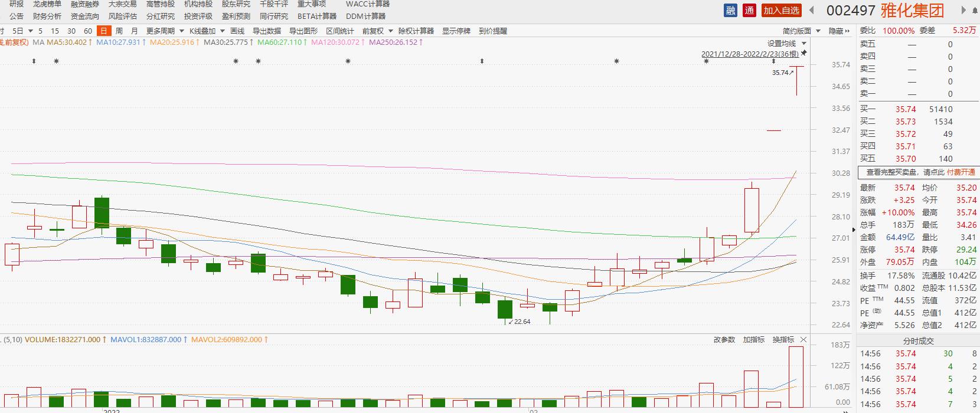Open the 龙虎榜单 menu item
This screenshot has width=980, height=413.
[47, 4]
